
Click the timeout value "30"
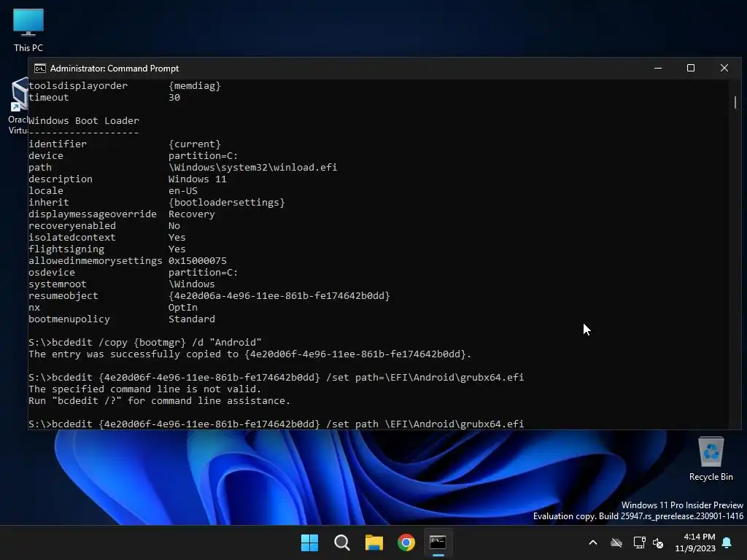click(174, 98)
